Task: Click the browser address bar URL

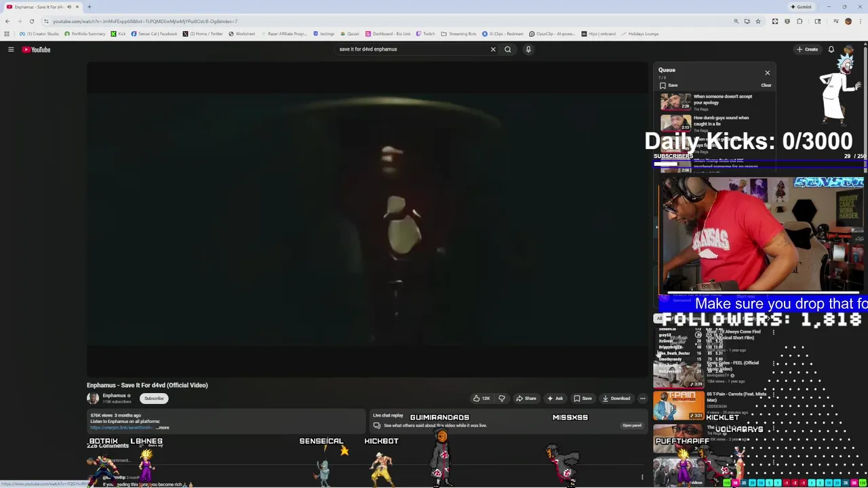Action: (145, 21)
